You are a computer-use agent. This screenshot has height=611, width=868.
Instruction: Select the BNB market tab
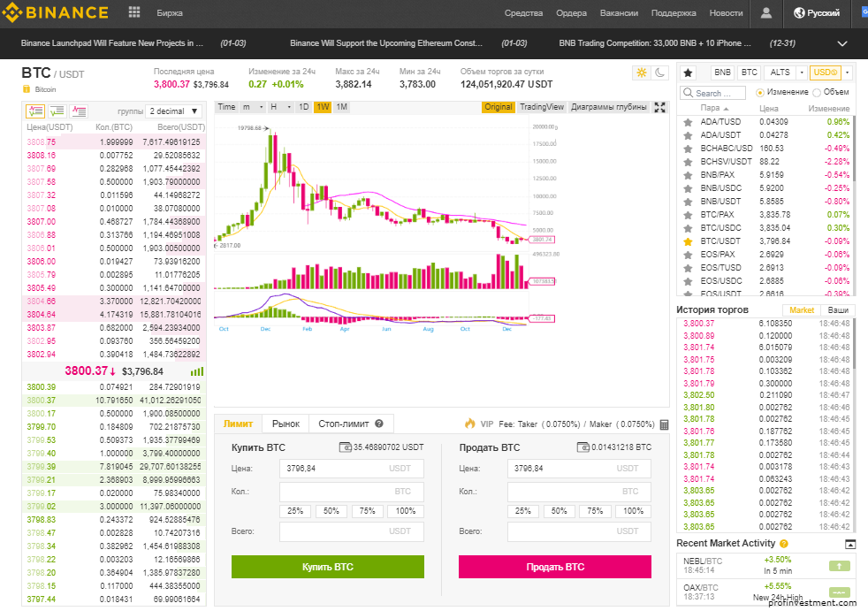(722, 73)
